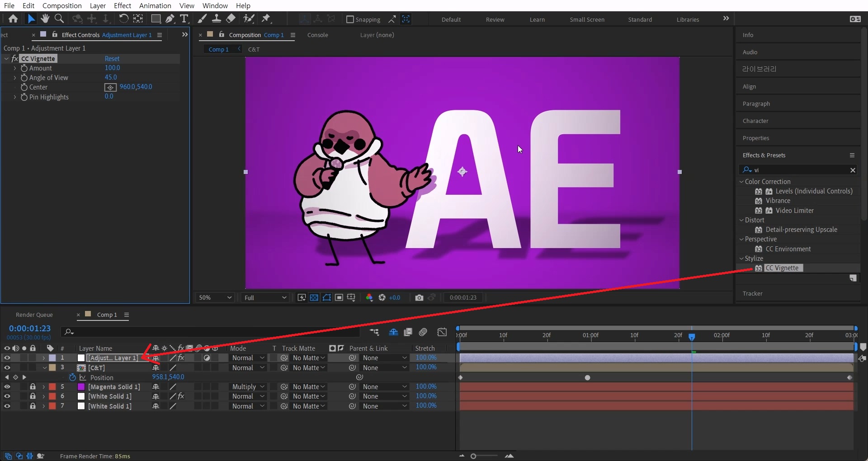This screenshot has width=868, height=461.
Task: Toggle the Frame Blending timeline switch icon
Action: pyautogui.click(x=408, y=332)
